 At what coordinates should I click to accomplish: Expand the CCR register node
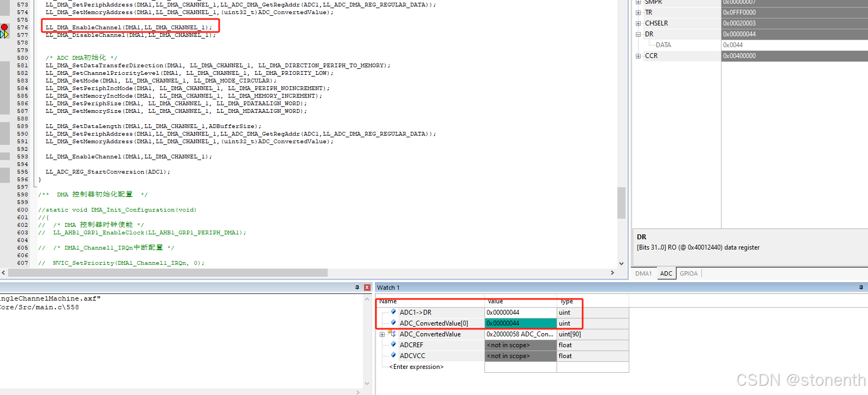point(638,56)
